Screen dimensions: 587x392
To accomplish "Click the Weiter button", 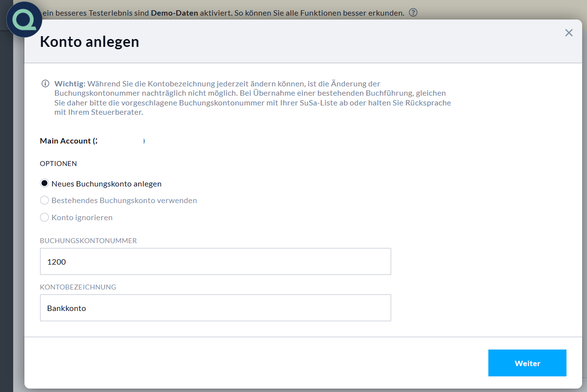I will click(x=527, y=363).
